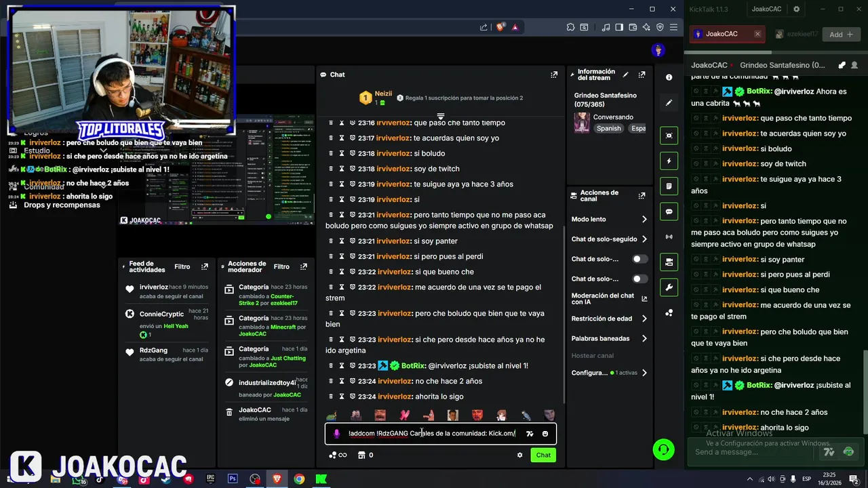Open Brave Shields icon in address bar
The image size is (868, 488).
point(501,27)
